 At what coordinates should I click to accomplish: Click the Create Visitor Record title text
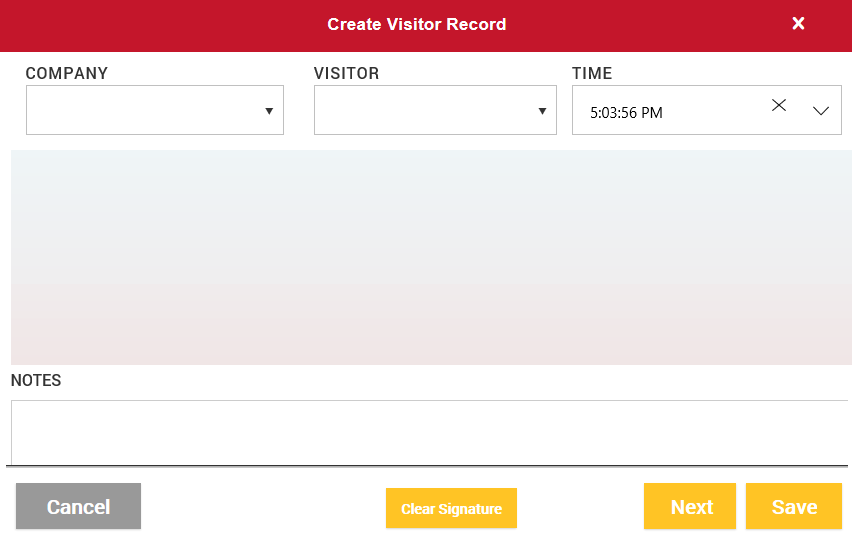pyautogui.click(x=416, y=24)
